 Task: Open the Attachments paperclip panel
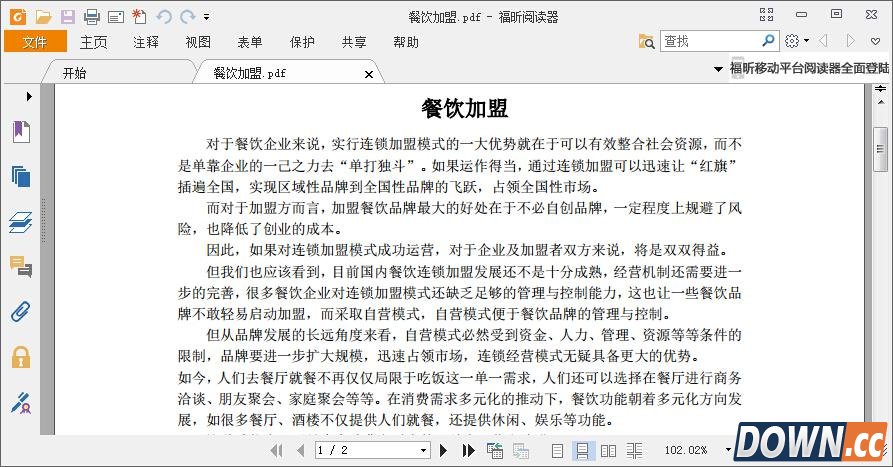(x=21, y=312)
